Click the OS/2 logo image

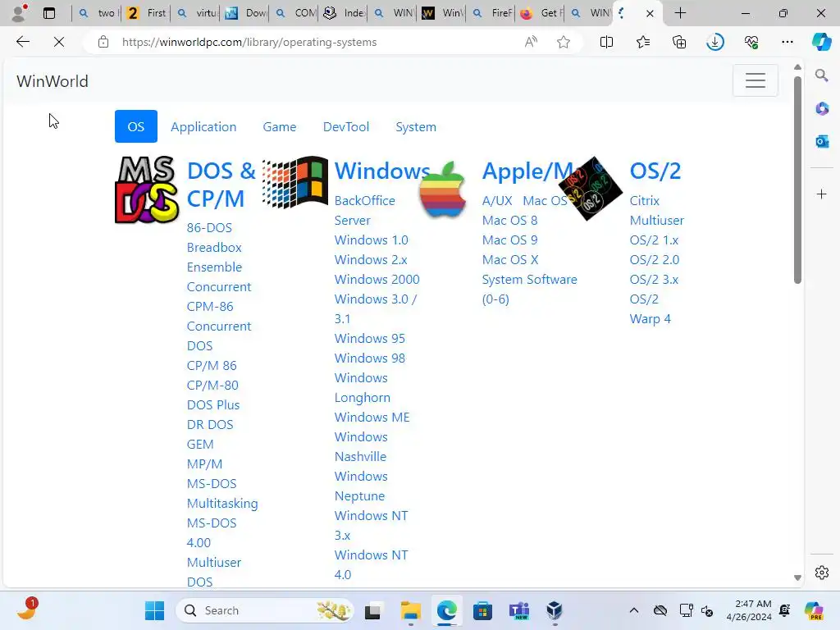coord(591,188)
